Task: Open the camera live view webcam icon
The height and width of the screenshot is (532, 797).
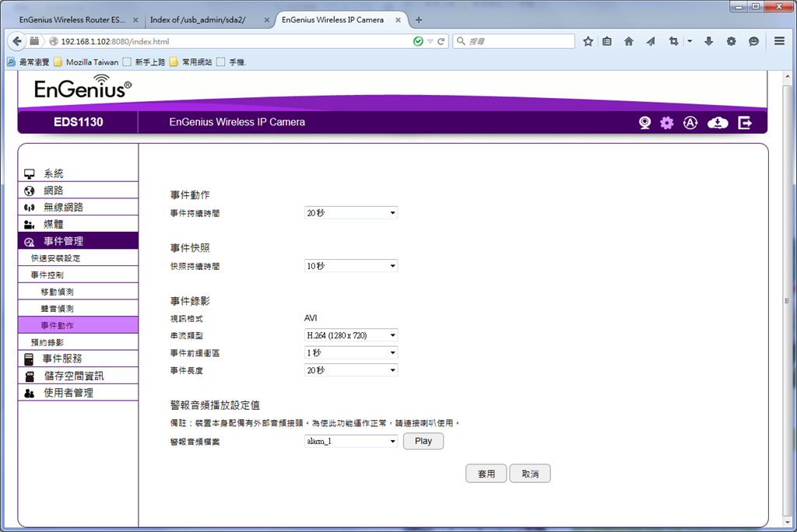Action: (x=644, y=122)
